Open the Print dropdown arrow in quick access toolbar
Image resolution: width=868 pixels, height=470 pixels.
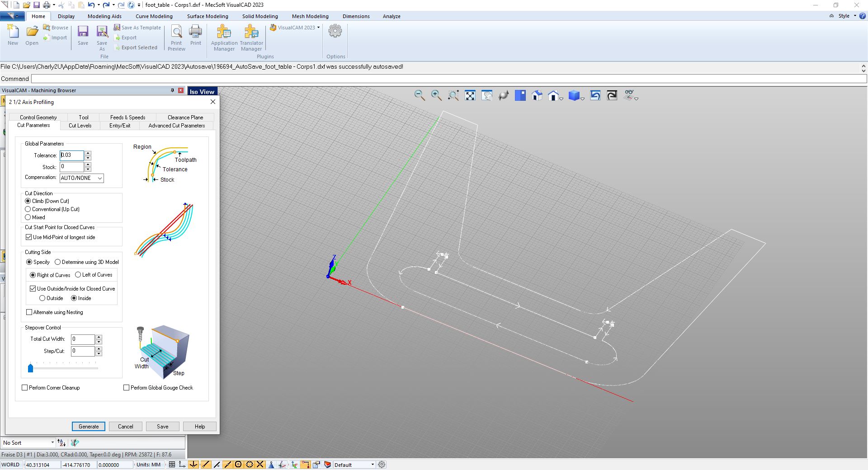54,5
